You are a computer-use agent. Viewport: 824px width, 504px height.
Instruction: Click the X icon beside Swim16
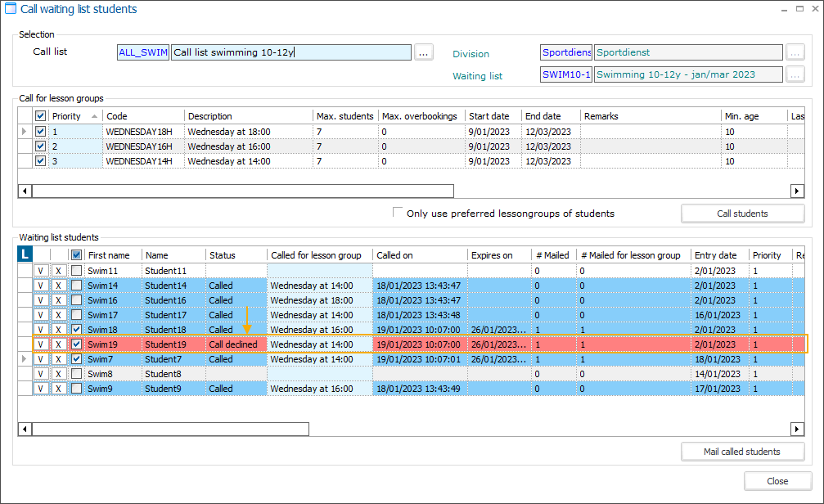(x=57, y=300)
